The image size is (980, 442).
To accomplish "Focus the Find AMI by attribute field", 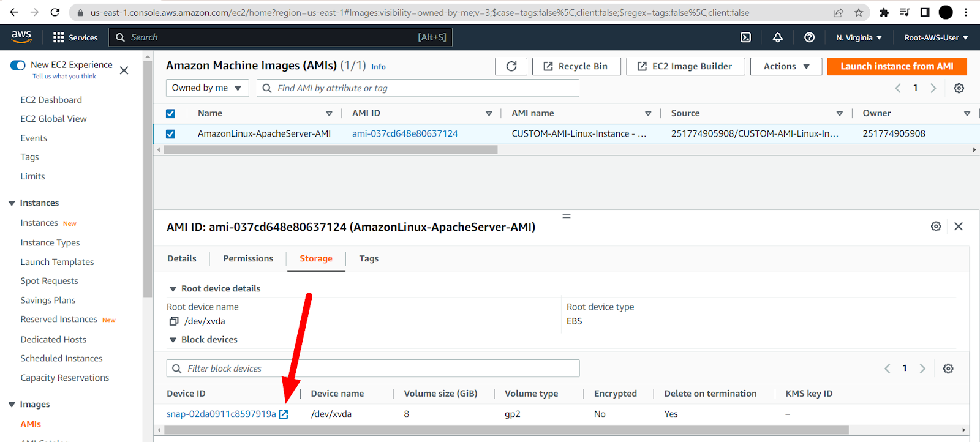I will pos(418,88).
